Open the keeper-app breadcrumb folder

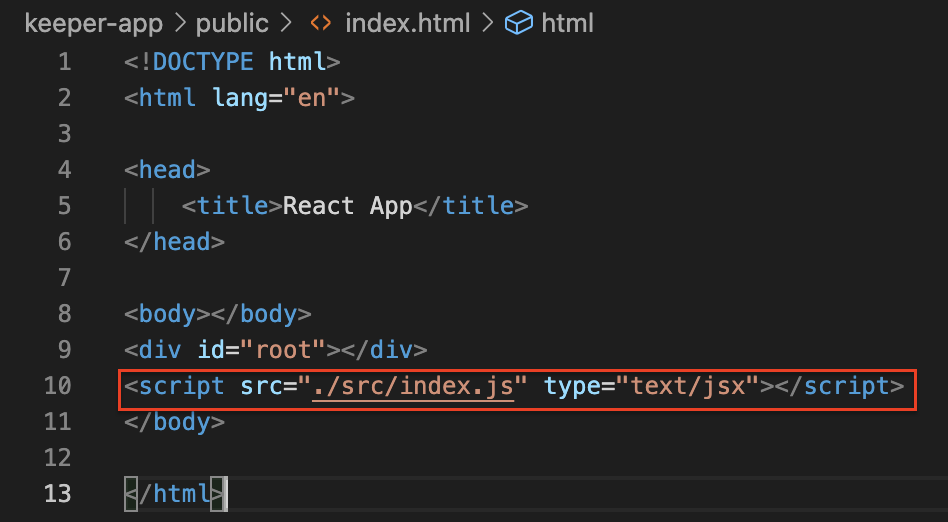pyautogui.click(x=94, y=24)
